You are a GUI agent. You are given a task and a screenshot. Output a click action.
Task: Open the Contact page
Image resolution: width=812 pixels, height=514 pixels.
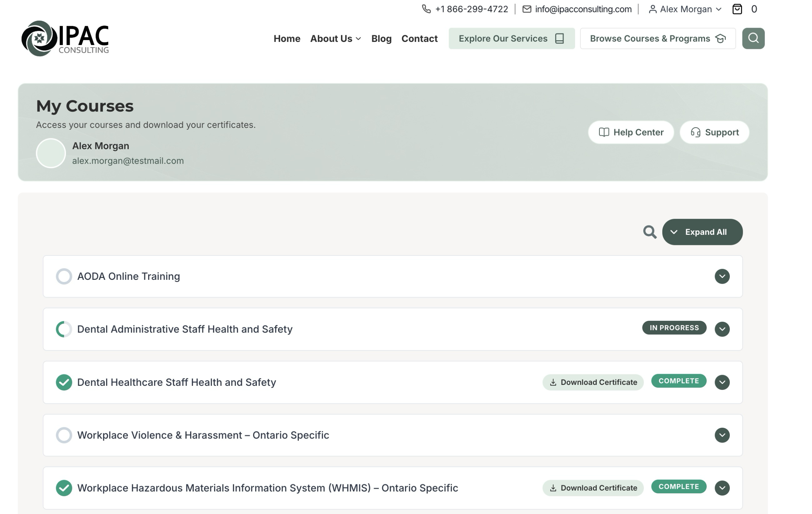pyautogui.click(x=420, y=38)
